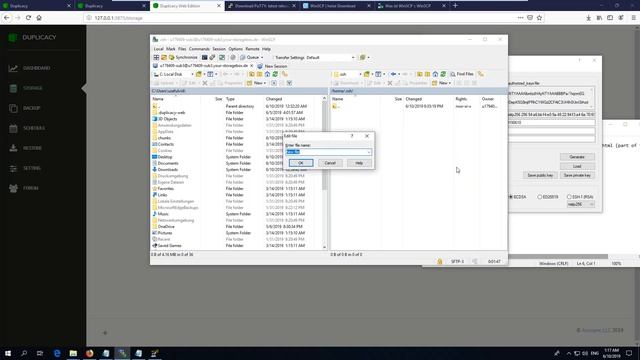
Task: Click Help in the Edit file dialog
Action: [359, 163]
